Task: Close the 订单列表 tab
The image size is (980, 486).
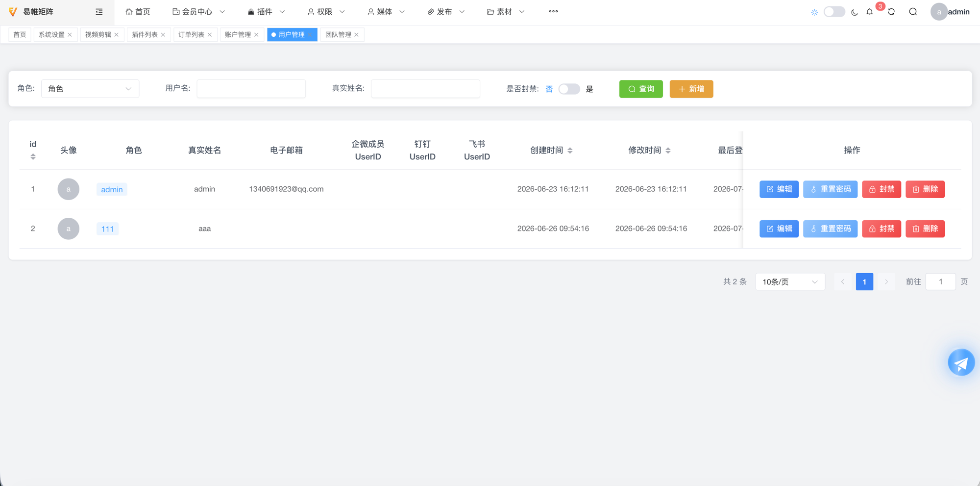Action: click(210, 35)
